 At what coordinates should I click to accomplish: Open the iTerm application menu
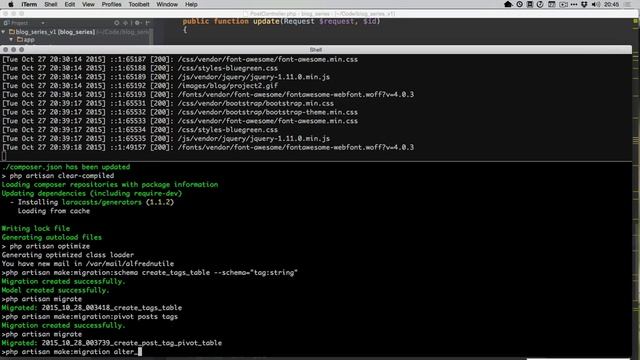tap(29, 4)
